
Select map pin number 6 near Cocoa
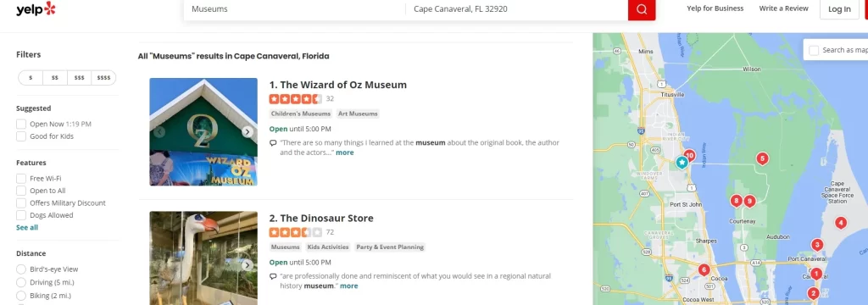[704, 270]
